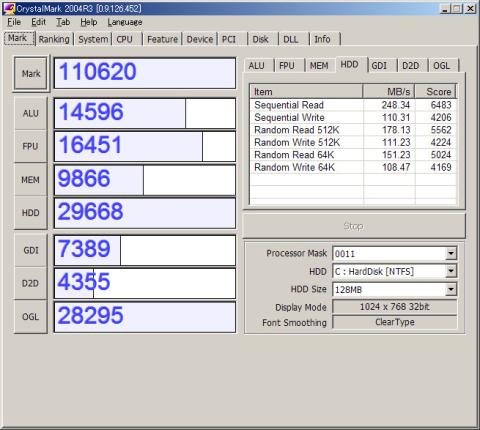The height and width of the screenshot is (430, 480).
Task: Click the ALU score bar 14596
Action: point(145,113)
